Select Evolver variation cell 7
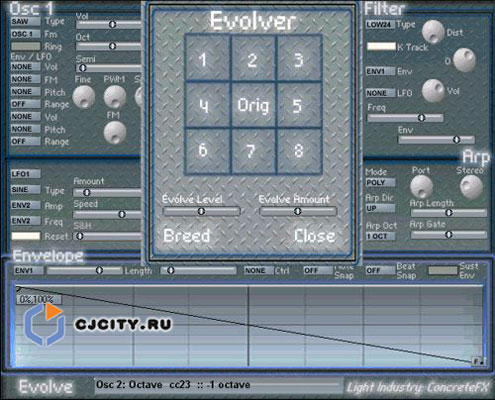 pos(253,151)
